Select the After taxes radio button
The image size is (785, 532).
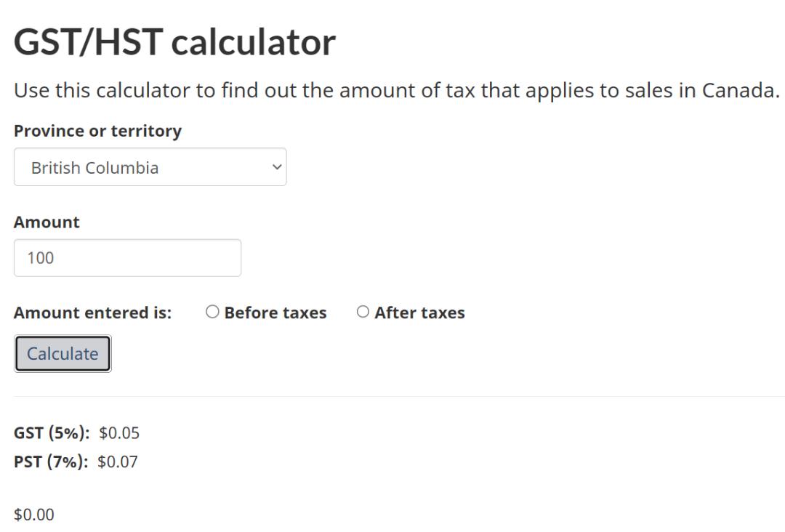(x=363, y=312)
